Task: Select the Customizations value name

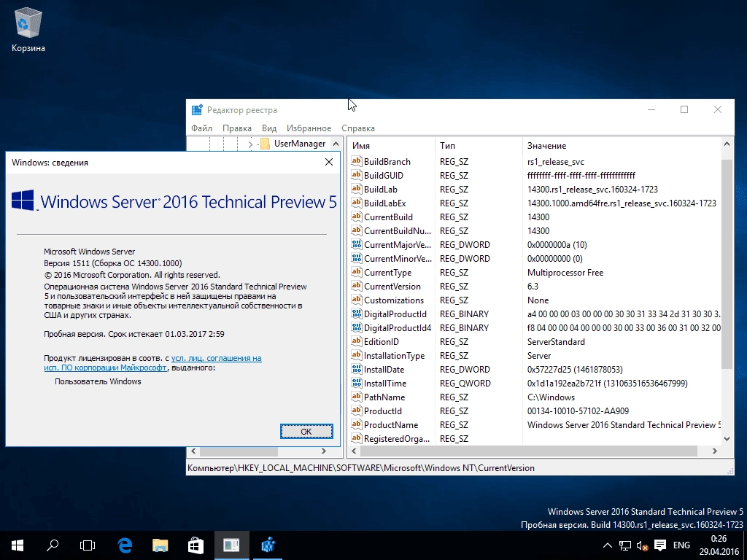Action: (x=393, y=300)
